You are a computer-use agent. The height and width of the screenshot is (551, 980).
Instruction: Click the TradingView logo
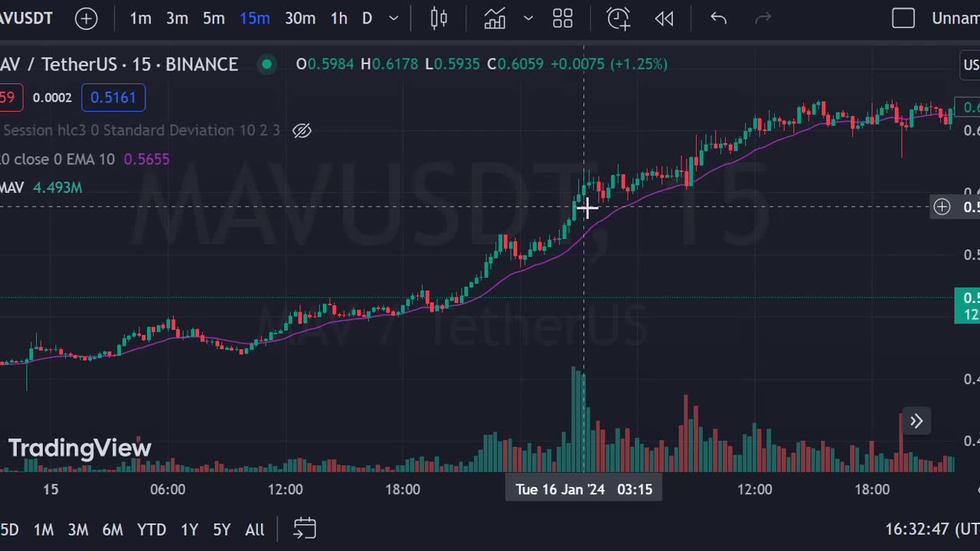[x=80, y=448]
